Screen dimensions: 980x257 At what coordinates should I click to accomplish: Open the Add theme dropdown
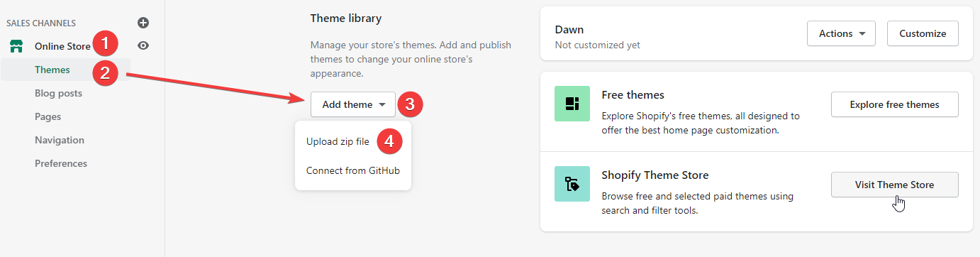tap(353, 104)
